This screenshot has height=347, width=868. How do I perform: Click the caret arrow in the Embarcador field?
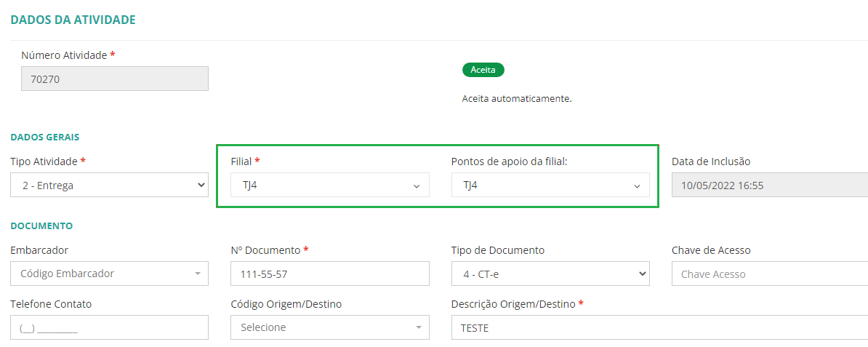(197, 274)
